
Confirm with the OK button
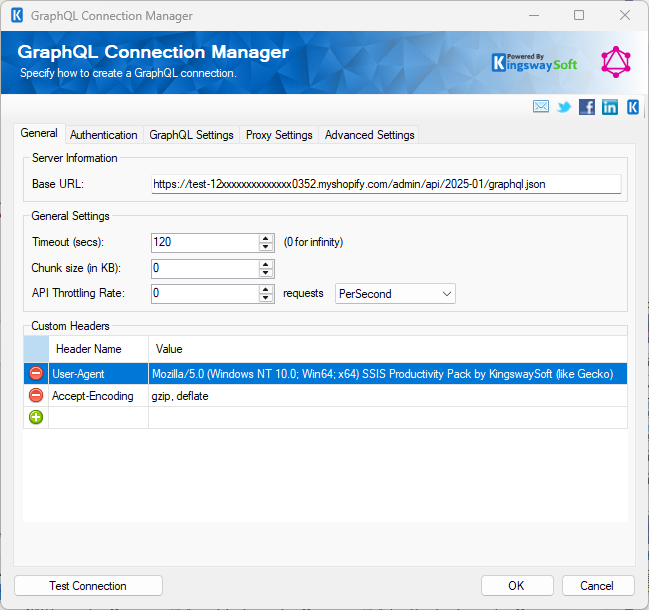(x=517, y=586)
